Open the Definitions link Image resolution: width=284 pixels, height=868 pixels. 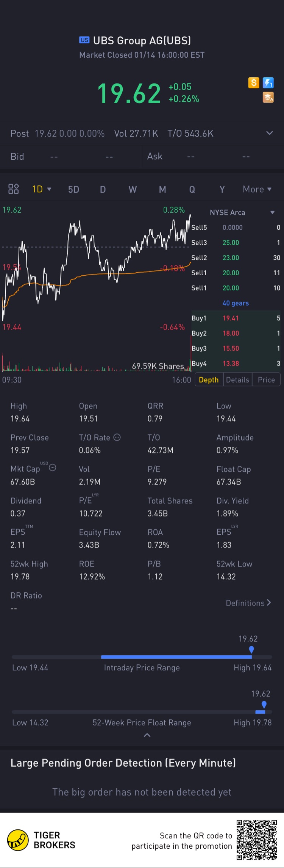point(248,603)
